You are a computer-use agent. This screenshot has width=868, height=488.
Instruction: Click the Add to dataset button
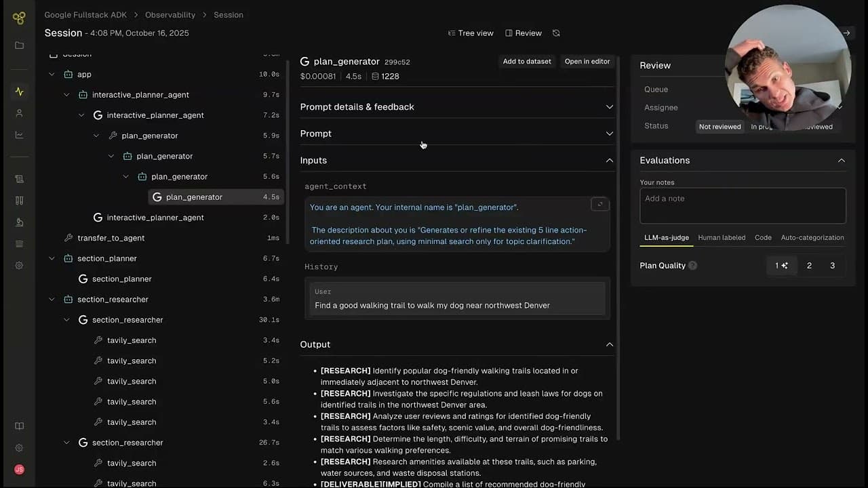[527, 61]
